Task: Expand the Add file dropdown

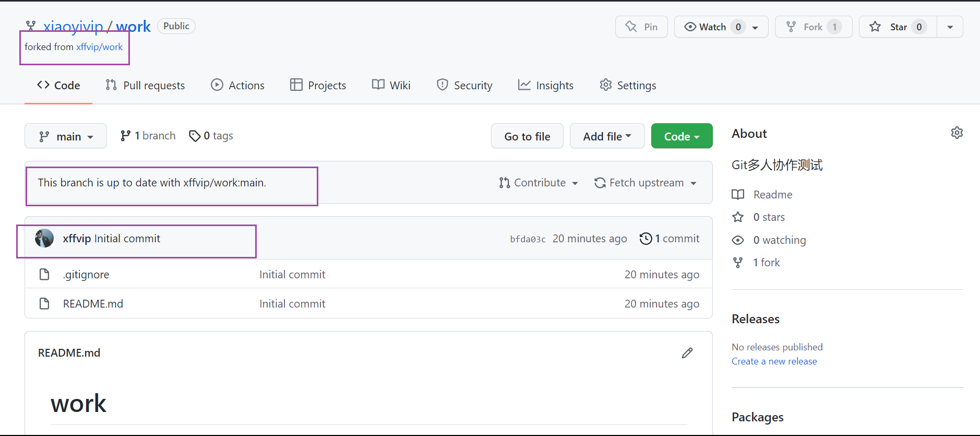Action: tap(607, 136)
